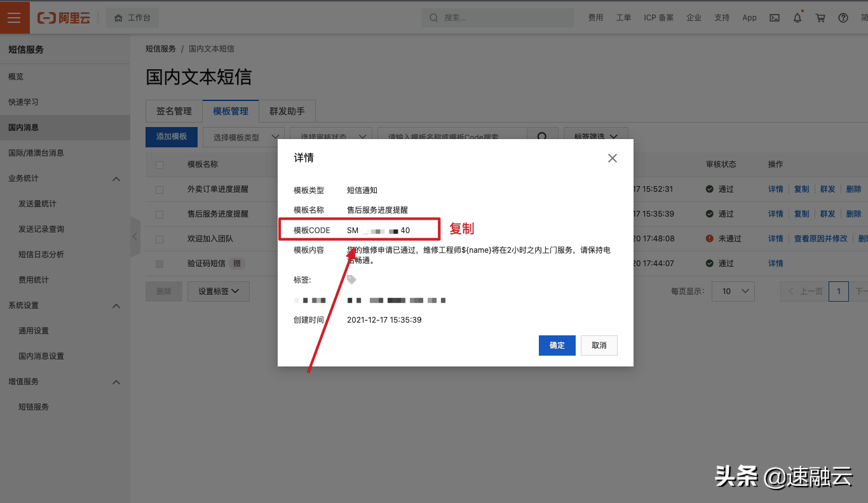Click the 短信服务 breadcrumb link
The height and width of the screenshot is (503, 868).
click(161, 48)
